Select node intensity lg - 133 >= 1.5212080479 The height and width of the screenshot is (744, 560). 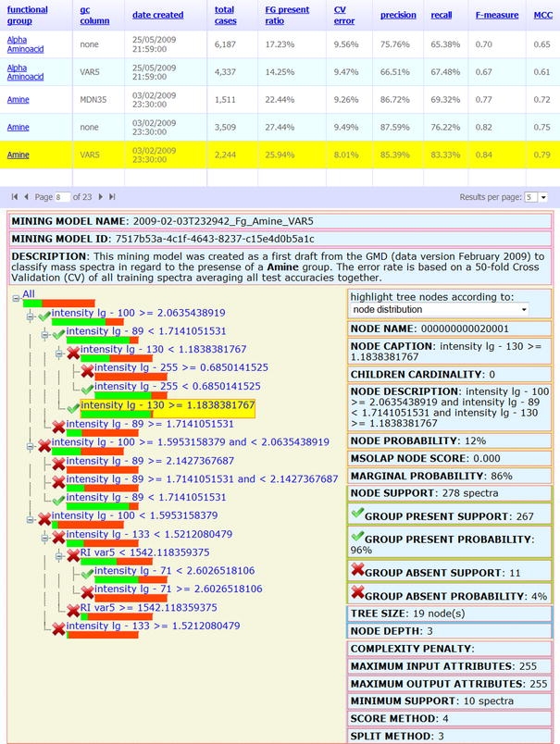pyautogui.click(x=154, y=626)
